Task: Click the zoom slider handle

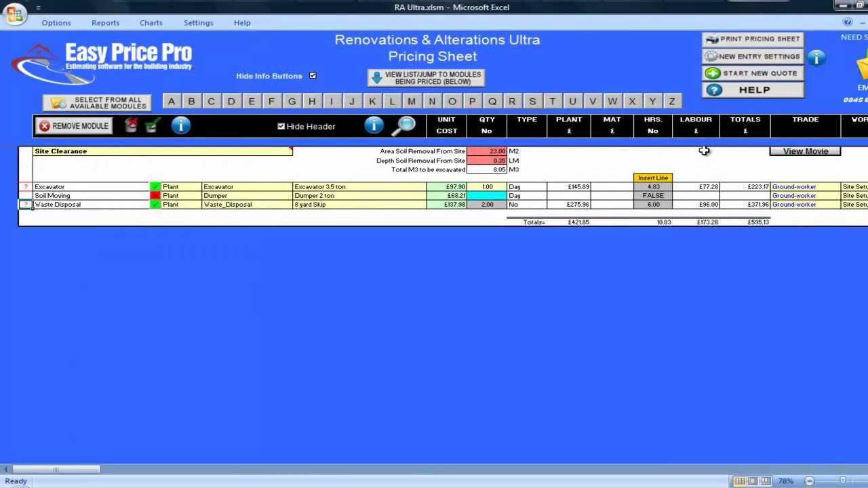Action: coord(843,481)
